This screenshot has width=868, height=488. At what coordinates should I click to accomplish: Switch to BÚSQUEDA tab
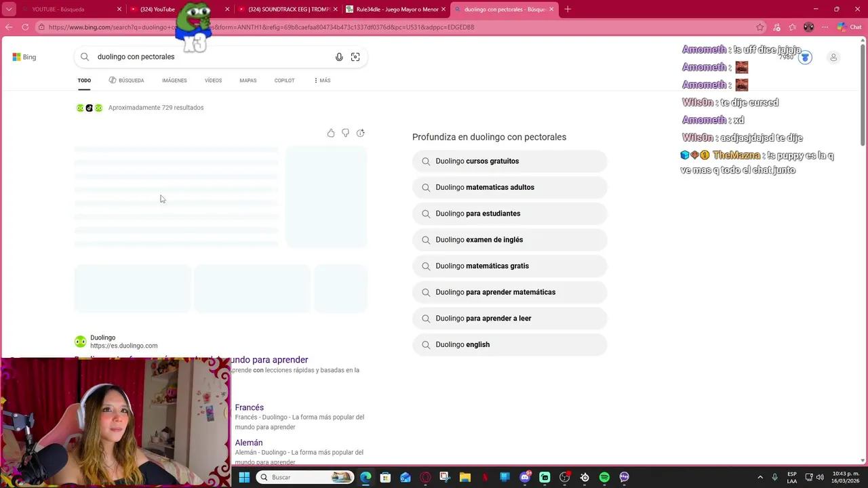pyautogui.click(x=126, y=81)
